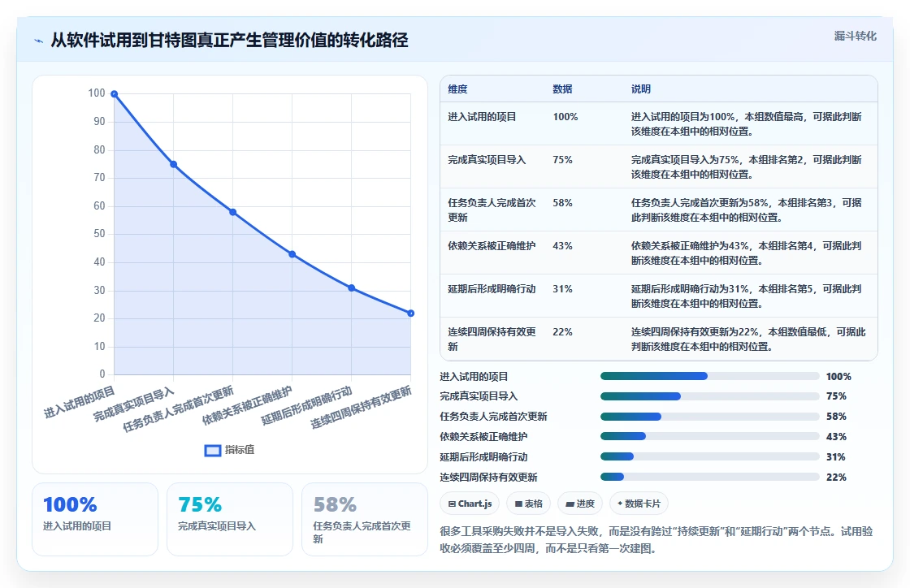Click the chart data point at 22

tap(411, 313)
